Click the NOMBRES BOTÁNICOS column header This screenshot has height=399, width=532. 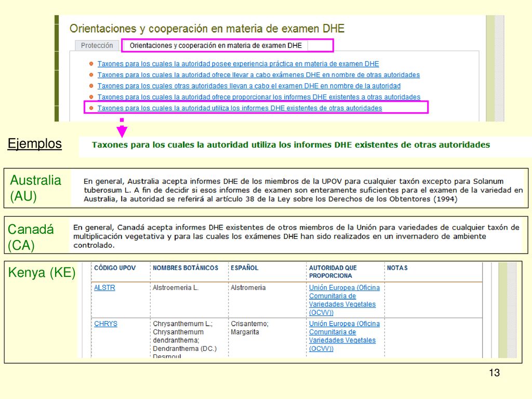pyautogui.click(x=185, y=268)
